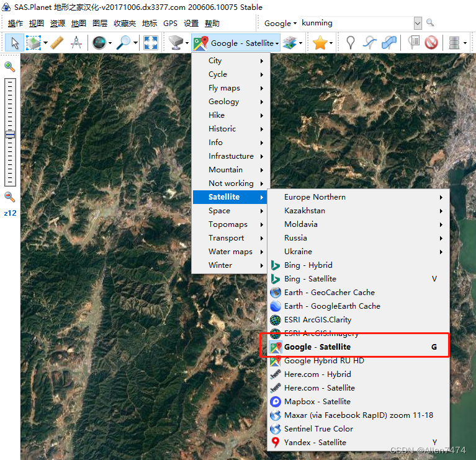Select Maxar (via Facebook RapID) map
This screenshot has height=460, width=476.
click(x=359, y=415)
